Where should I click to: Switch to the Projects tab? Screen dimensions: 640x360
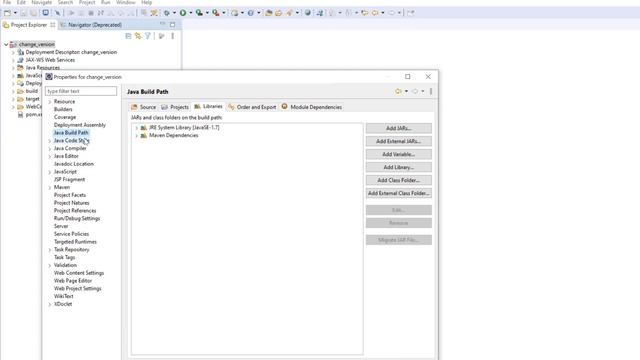(175, 107)
